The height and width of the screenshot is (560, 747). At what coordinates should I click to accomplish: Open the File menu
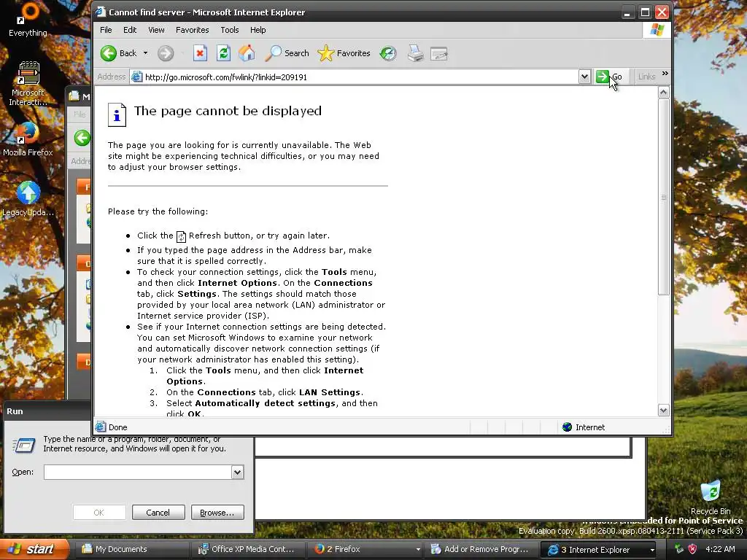(x=106, y=30)
